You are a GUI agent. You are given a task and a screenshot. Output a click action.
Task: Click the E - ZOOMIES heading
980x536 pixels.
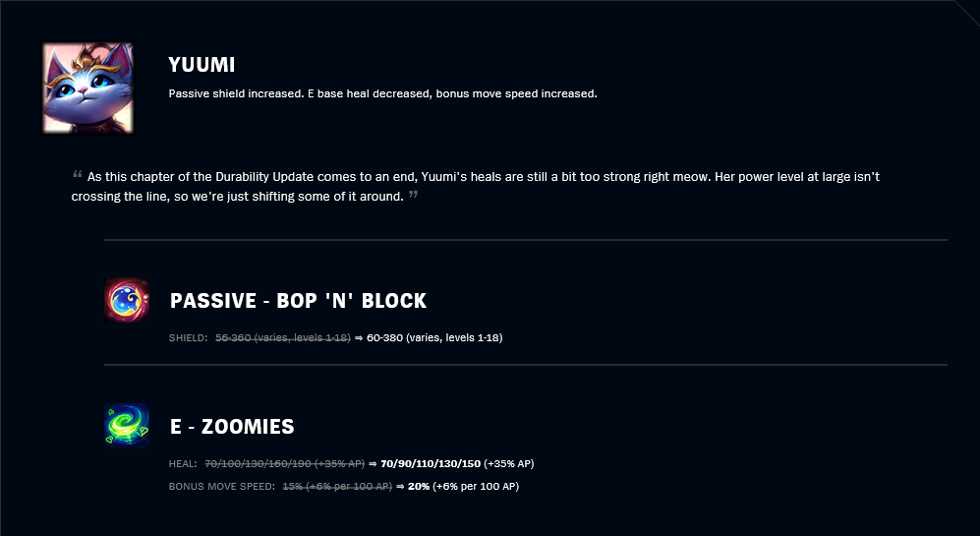coord(232,427)
